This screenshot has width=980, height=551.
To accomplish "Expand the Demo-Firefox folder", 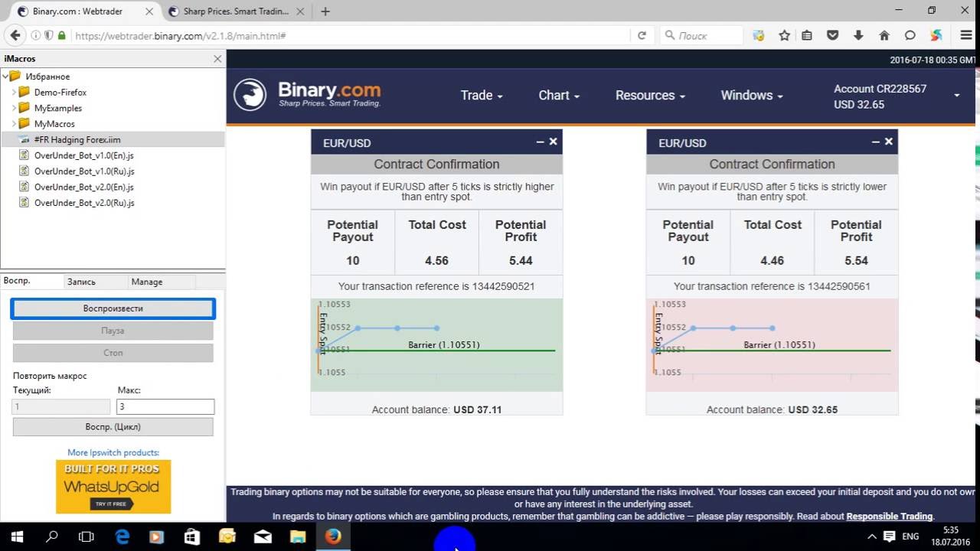I will 14,92.
